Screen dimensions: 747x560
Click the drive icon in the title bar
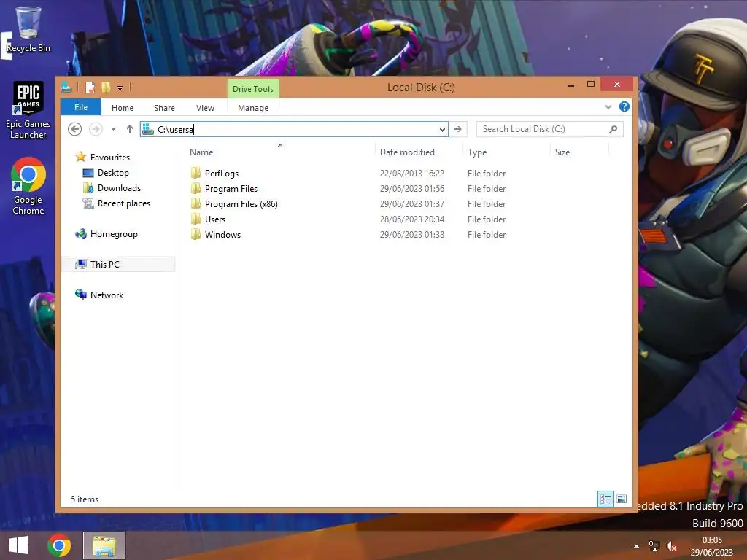[66, 87]
